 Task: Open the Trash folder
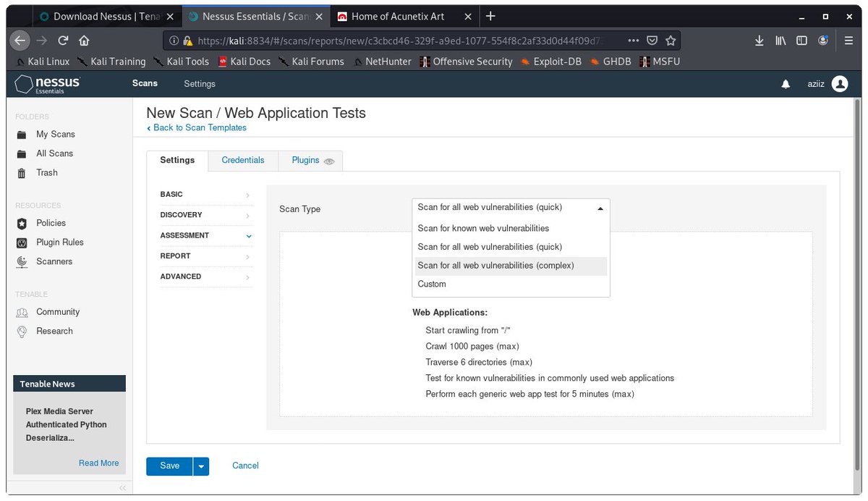pos(46,172)
